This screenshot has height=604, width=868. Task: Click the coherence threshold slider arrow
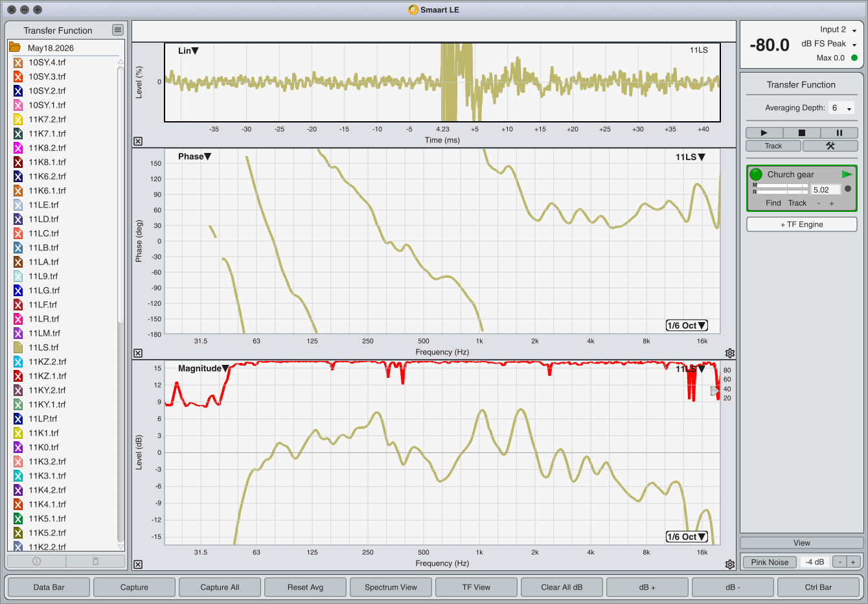click(714, 391)
